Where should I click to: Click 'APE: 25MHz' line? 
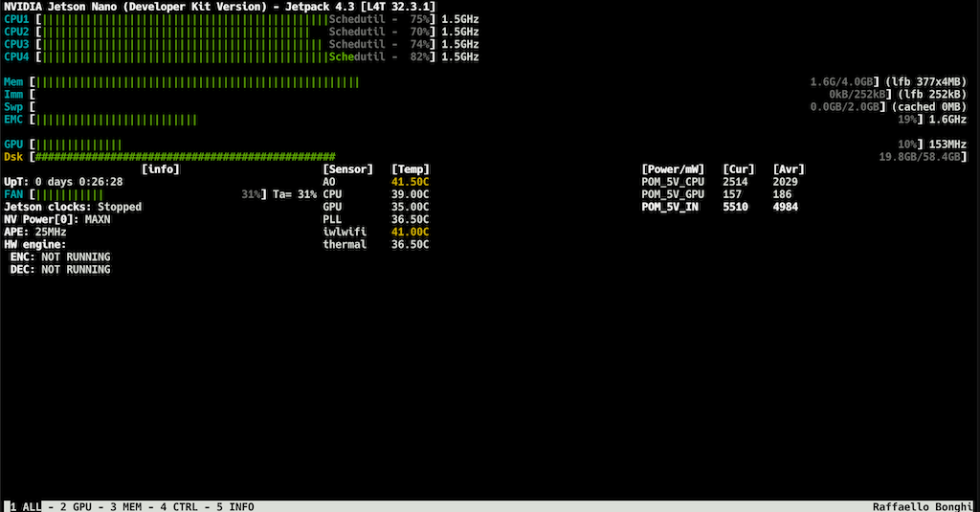click(x=35, y=232)
